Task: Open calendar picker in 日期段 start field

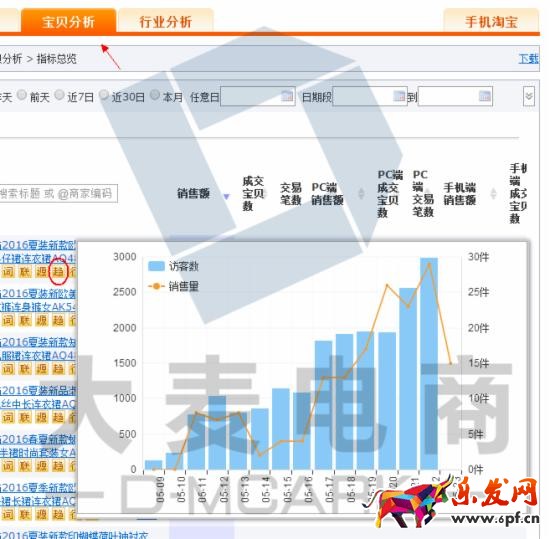Action: 399,96
